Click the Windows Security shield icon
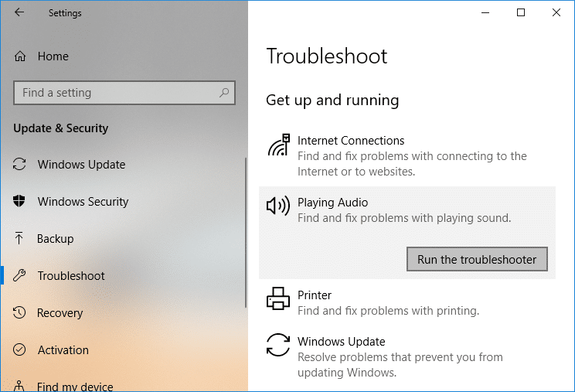The width and height of the screenshot is (575, 392). click(20, 202)
